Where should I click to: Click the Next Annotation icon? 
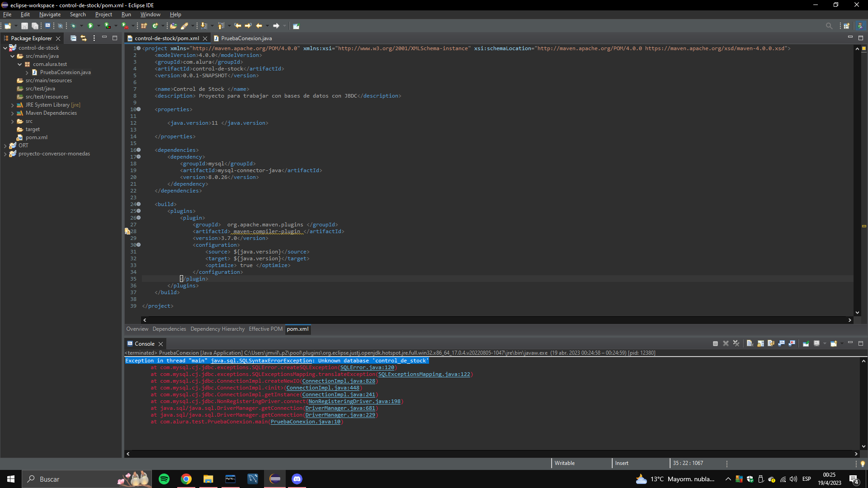(x=203, y=26)
